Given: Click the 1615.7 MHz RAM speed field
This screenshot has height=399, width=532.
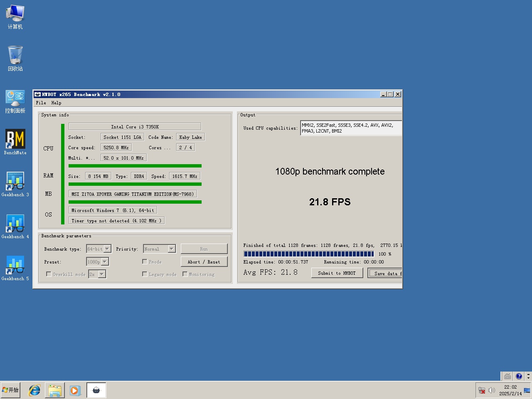Looking at the screenshot, I should [185, 176].
